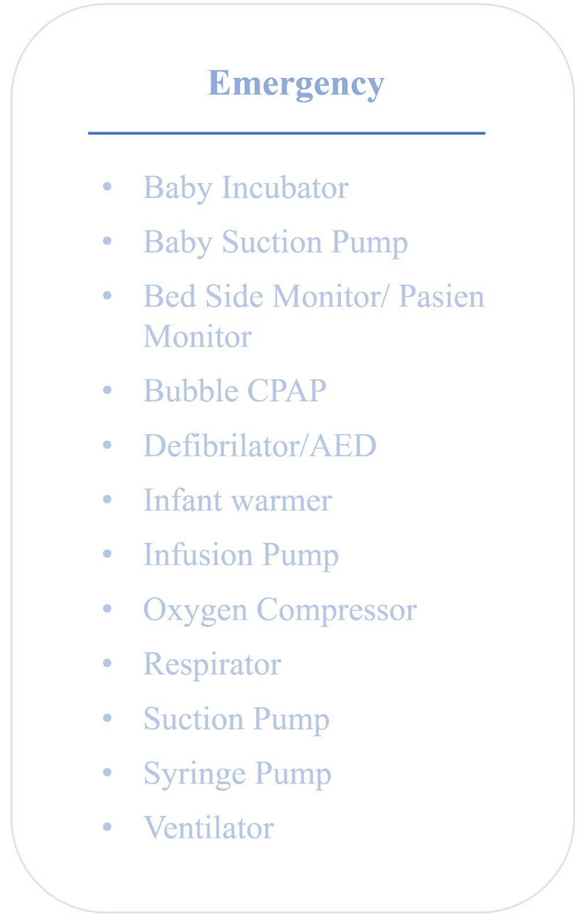Select the Baby Incubator item
The width and height of the screenshot is (587, 924).
click(246, 188)
